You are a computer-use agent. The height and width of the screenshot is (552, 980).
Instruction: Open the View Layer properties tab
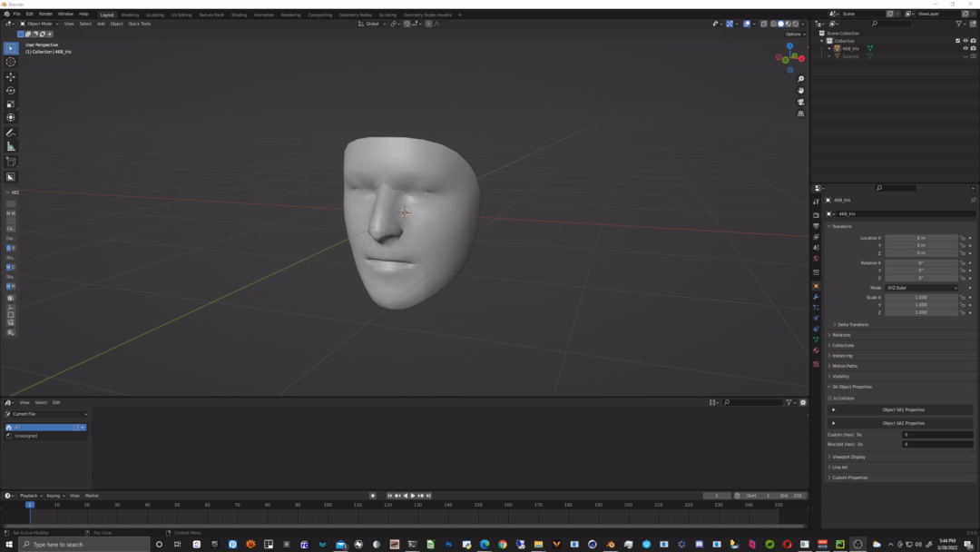tap(816, 237)
